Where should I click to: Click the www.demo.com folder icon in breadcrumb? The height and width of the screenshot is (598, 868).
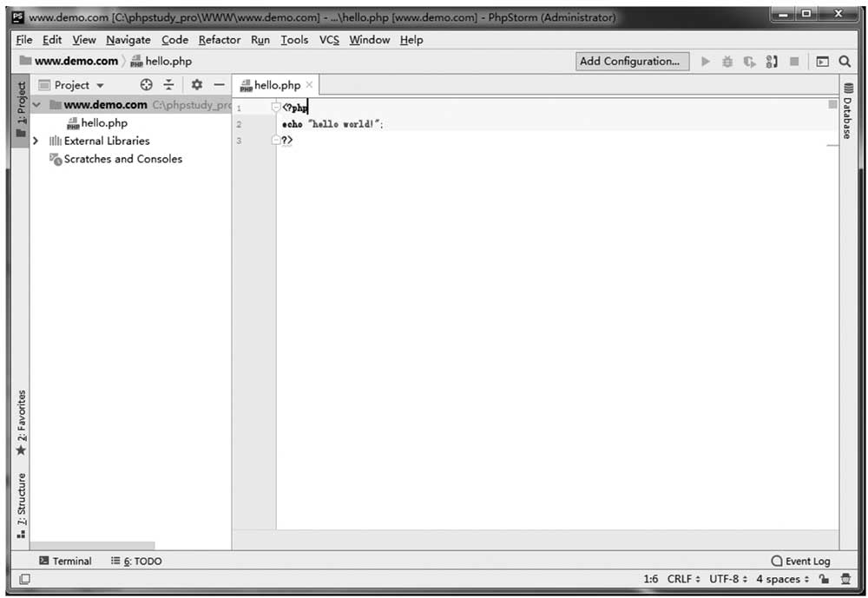[25, 61]
